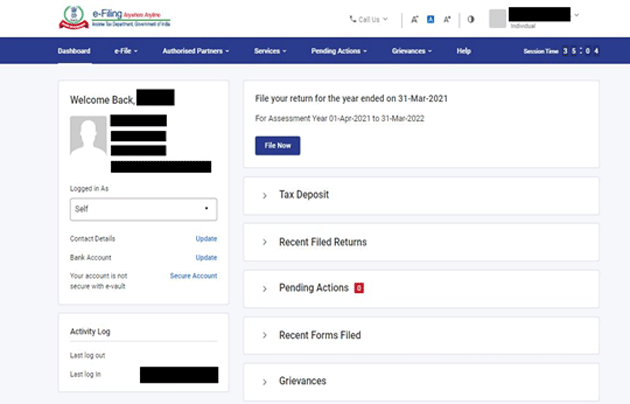630x404 pixels.
Task: Expand the Recent Filed Returns section
Action: pos(322,242)
